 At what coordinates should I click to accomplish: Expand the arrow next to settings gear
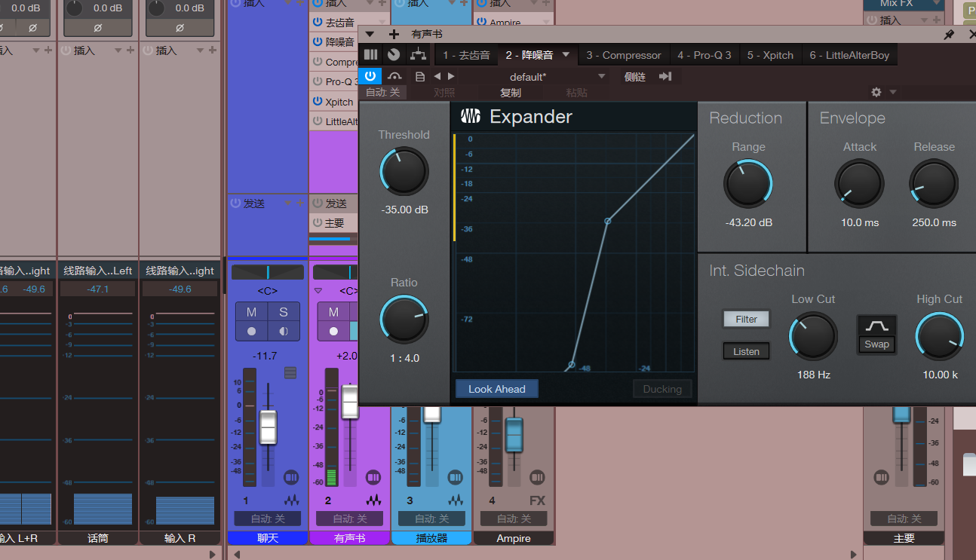coord(893,92)
